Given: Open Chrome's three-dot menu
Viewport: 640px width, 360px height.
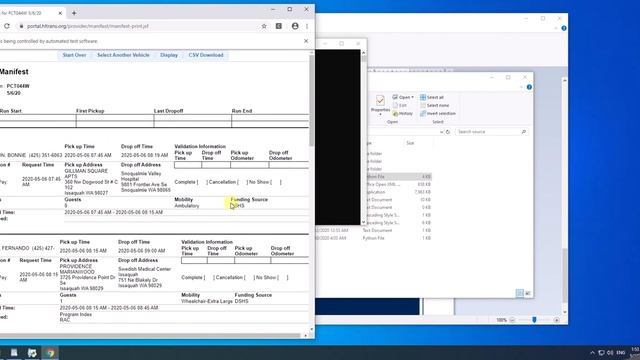Looking at the screenshot, I should (x=307, y=26).
